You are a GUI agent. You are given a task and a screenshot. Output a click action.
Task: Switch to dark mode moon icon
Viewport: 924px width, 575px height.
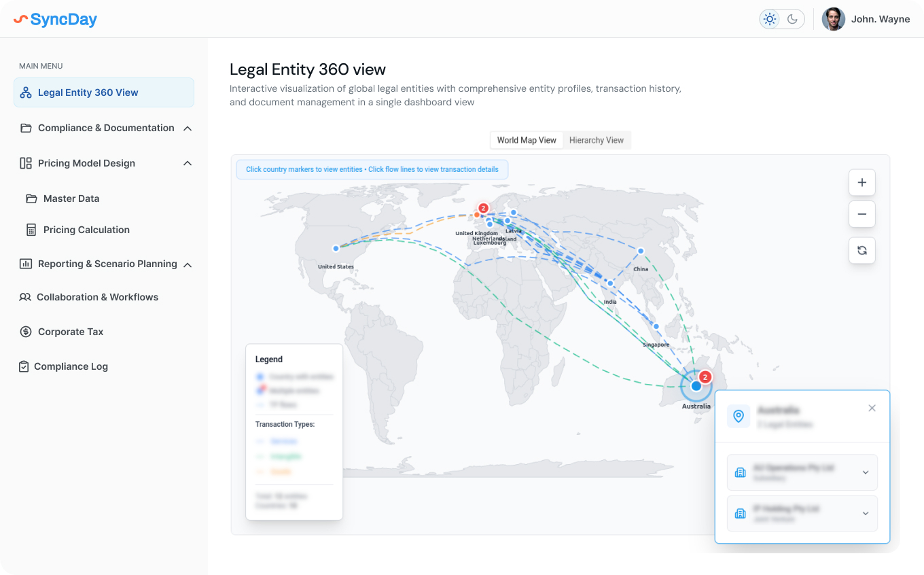pyautogui.click(x=792, y=19)
